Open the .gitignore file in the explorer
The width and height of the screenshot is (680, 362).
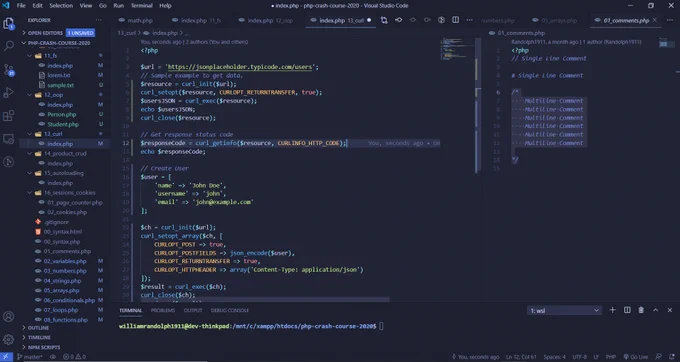pos(56,222)
